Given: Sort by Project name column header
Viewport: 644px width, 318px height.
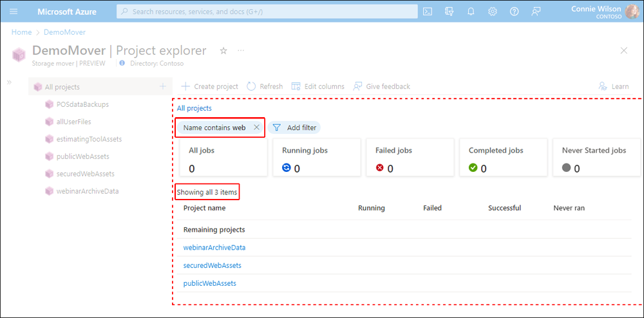Looking at the screenshot, I should [x=205, y=208].
